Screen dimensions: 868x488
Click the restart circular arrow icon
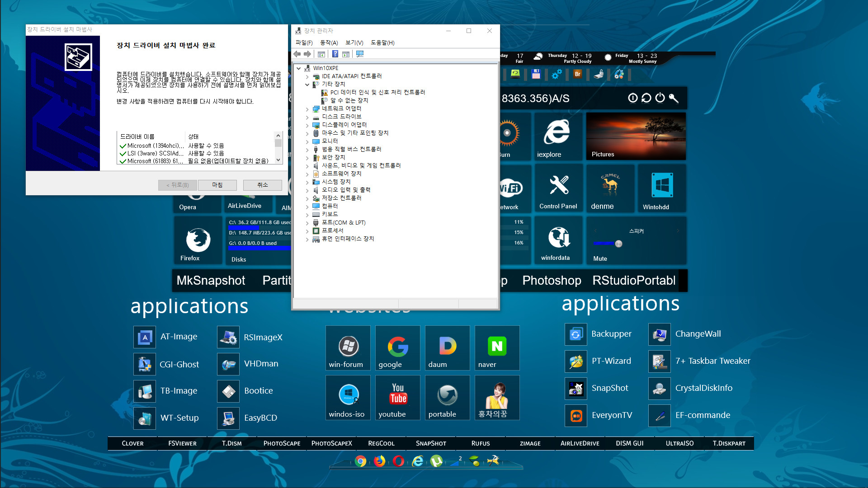pos(646,98)
